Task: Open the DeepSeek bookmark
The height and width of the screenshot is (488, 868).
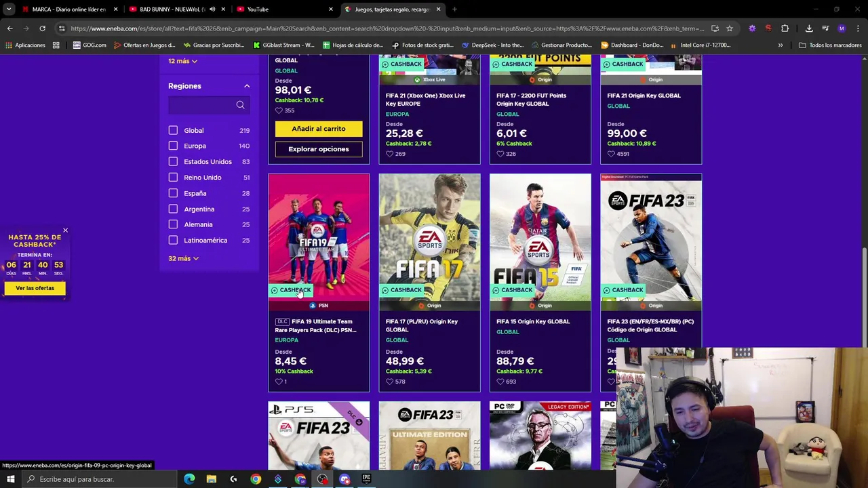Action: point(492,45)
